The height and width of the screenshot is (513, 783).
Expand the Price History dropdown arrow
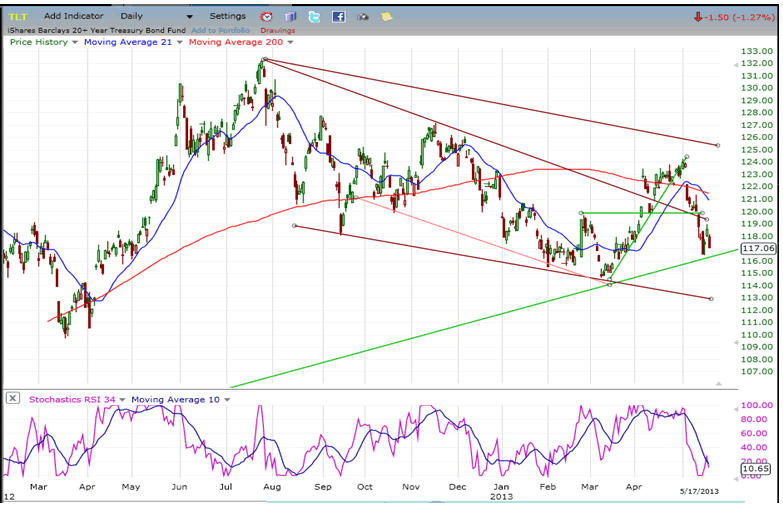74,42
